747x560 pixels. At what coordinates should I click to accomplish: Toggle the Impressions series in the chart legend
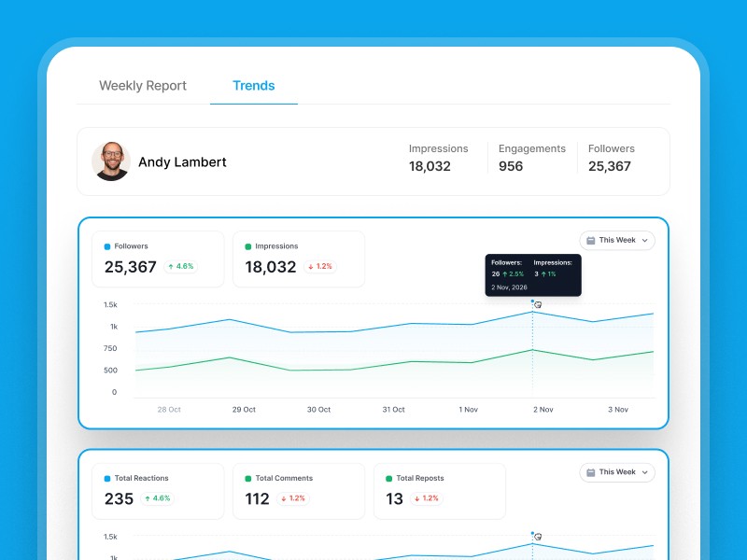coord(270,245)
